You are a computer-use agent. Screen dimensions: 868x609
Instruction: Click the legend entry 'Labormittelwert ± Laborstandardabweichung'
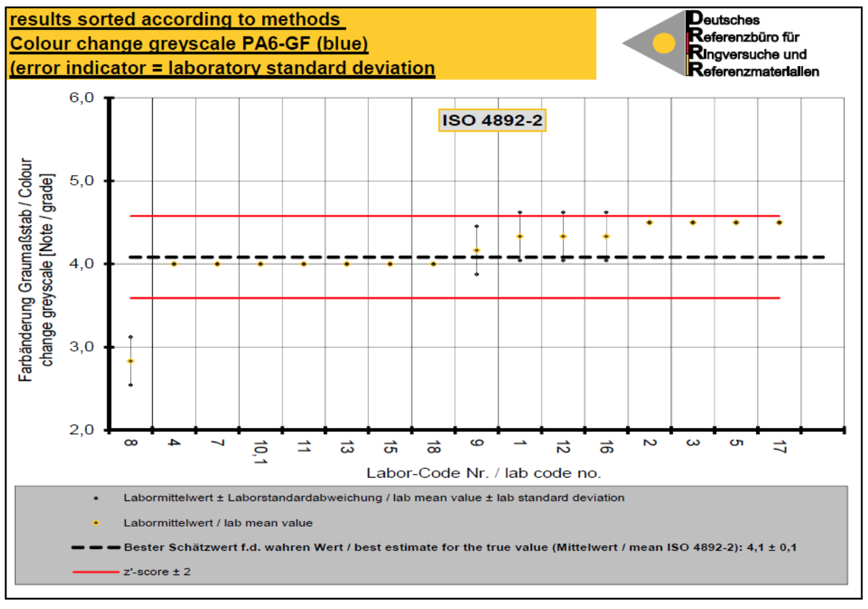374,498
